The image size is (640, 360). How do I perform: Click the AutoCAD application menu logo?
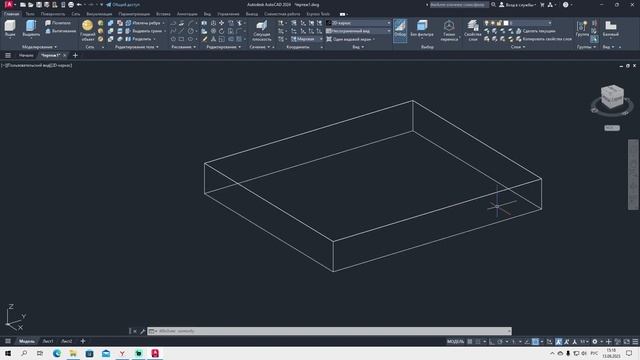coord(9,5)
